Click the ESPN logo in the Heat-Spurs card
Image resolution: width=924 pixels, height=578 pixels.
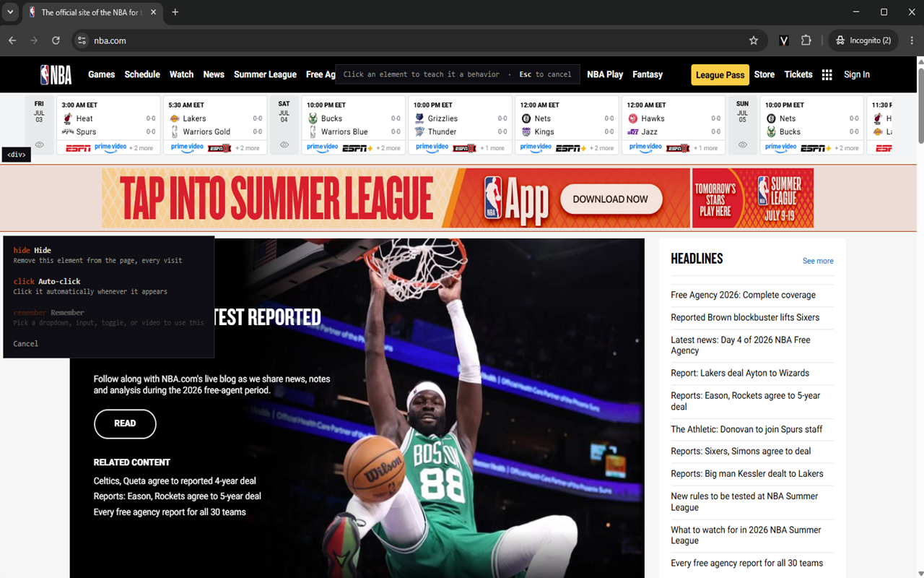(78, 148)
